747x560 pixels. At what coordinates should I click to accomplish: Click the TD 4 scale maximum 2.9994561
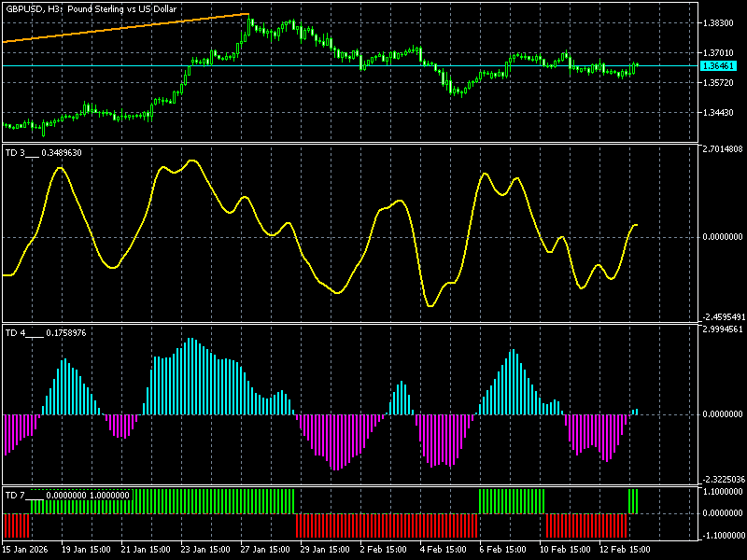[722, 329]
